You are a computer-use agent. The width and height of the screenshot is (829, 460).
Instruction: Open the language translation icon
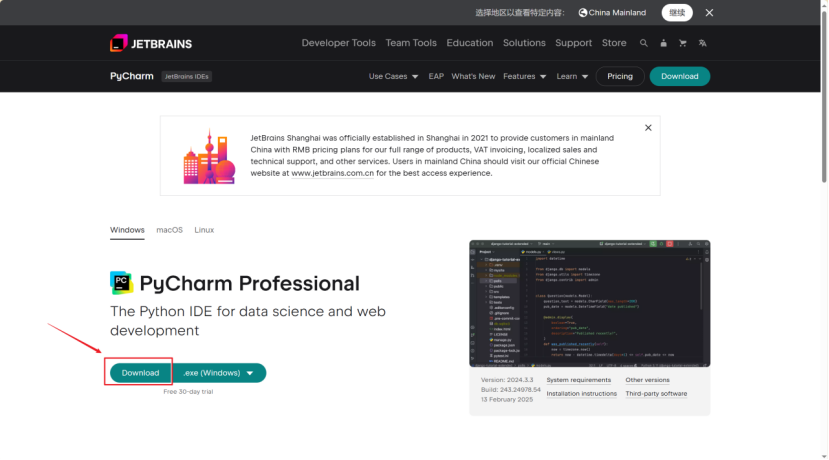pos(702,43)
